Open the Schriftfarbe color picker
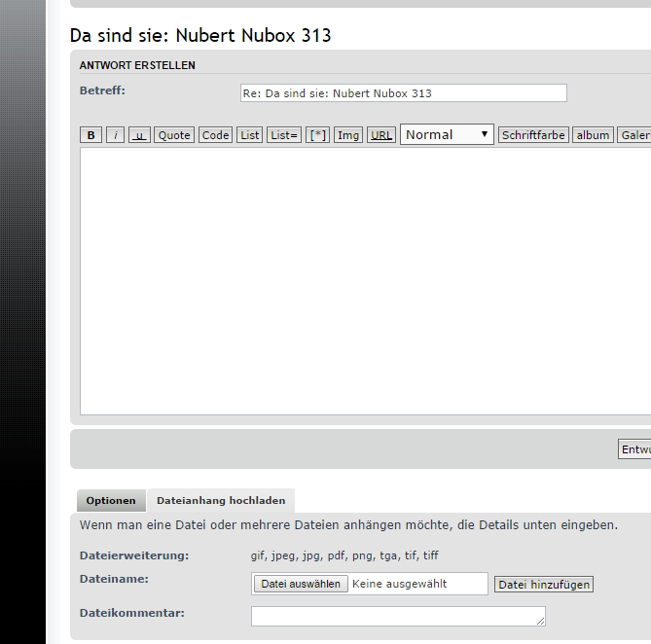 click(x=533, y=135)
